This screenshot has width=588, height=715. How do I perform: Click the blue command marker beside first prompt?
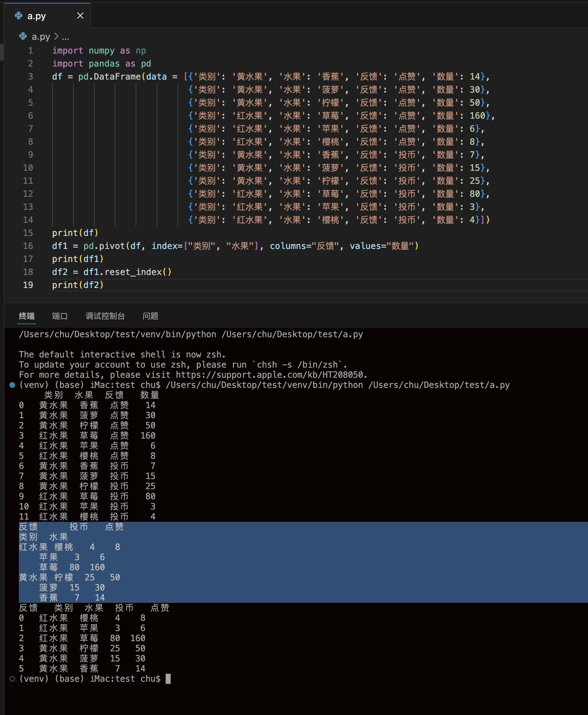(12, 385)
